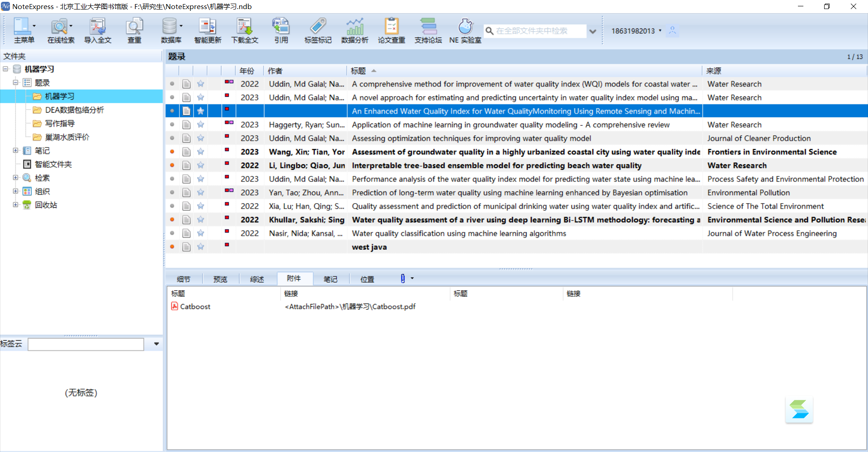Viewport: 868px width, 452px height.
Task: Switch to the 细节 details tab
Action: pyautogui.click(x=184, y=279)
